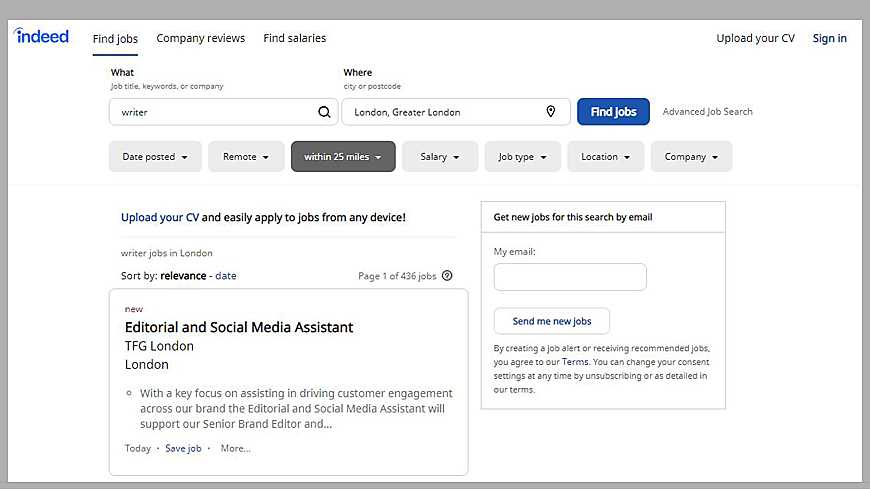Screen dimensions: 870x489
Task: Expand the Remote filter
Action: click(x=246, y=157)
